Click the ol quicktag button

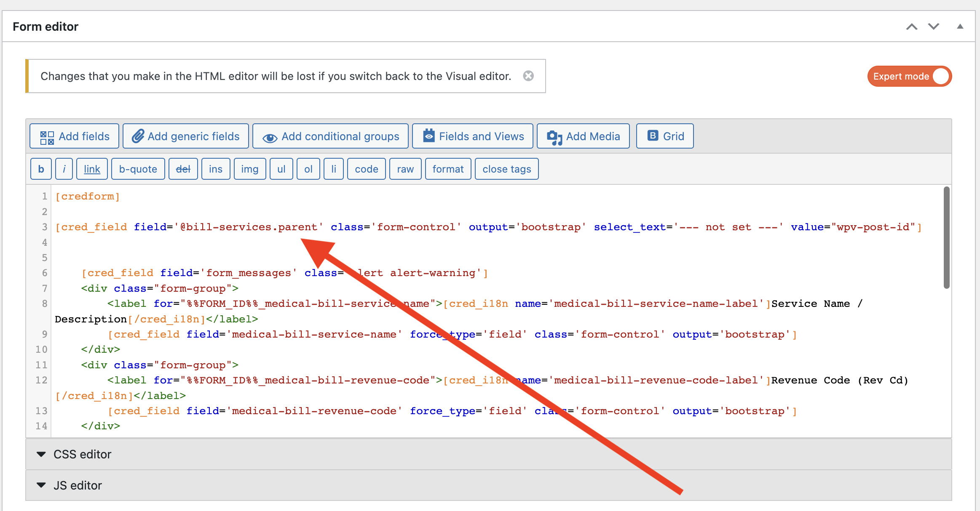pyautogui.click(x=308, y=169)
